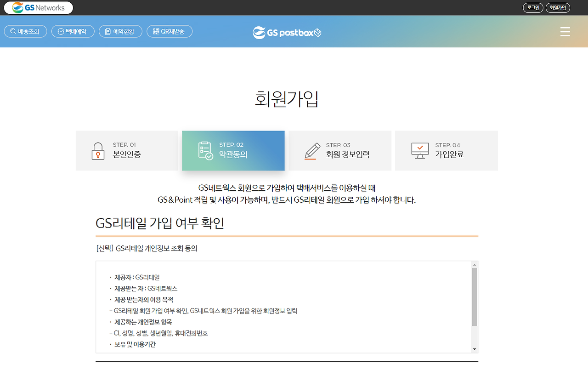This screenshot has height=370, width=588.
Task: Click the monitor icon for 가입완료
Action: tap(420, 151)
